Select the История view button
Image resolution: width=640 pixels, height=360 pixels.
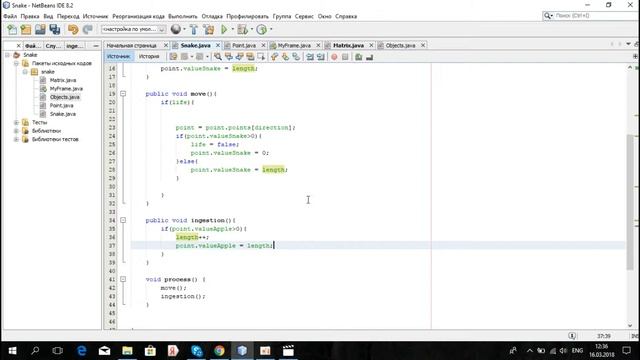click(149, 57)
